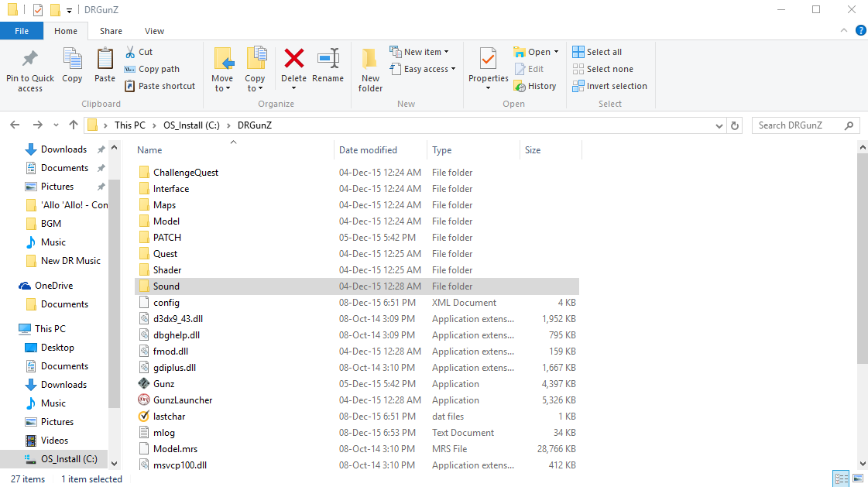Open the Copy to menu

(x=255, y=70)
